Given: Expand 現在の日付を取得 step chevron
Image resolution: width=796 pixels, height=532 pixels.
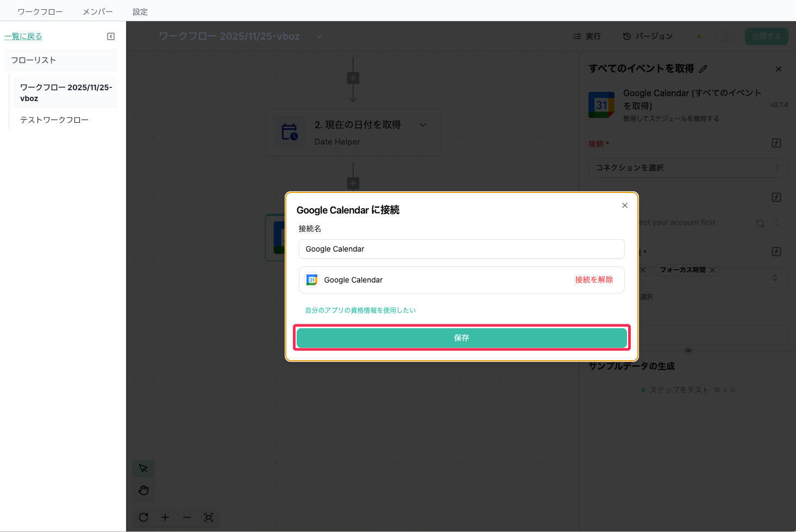Looking at the screenshot, I should (x=423, y=125).
